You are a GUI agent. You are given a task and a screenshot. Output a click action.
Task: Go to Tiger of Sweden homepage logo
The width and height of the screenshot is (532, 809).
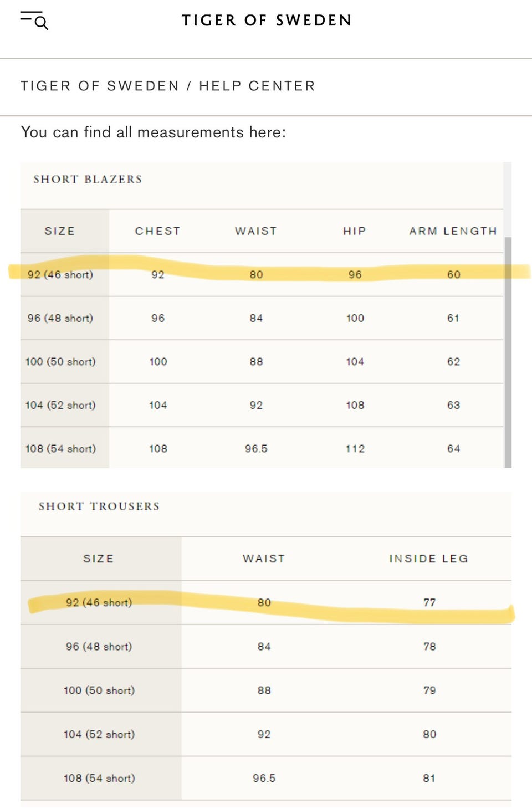pos(267,21)
